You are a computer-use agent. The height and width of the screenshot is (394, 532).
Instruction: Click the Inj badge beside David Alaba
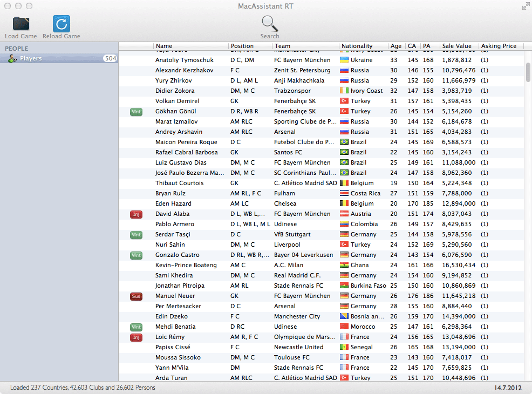pyautogui.click(x=136, y=214)
